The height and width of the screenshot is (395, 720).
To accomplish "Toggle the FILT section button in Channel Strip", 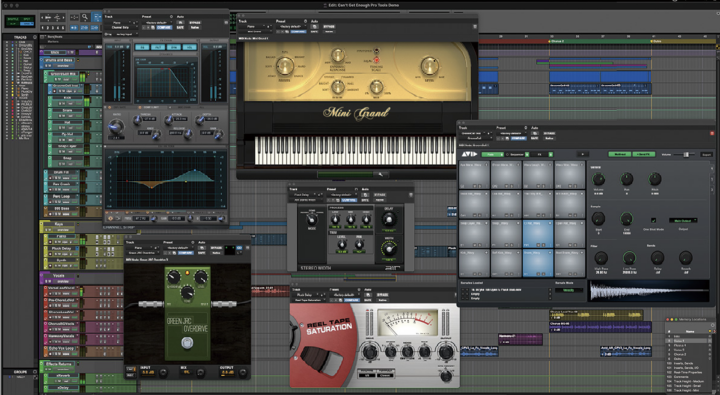I will point(158,47).
